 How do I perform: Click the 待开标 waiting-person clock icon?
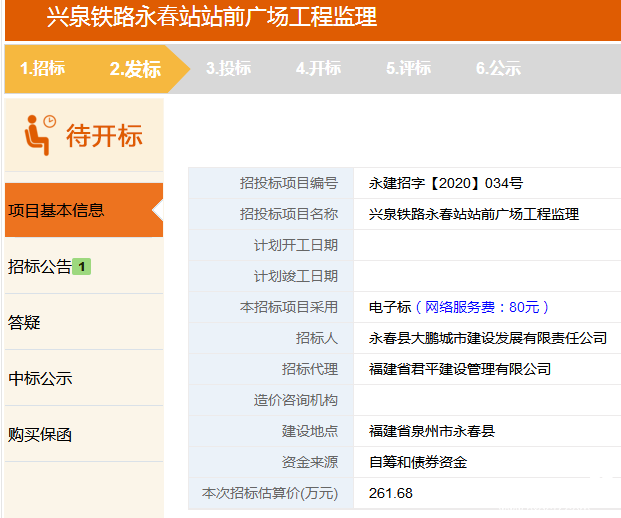point(40,135)
